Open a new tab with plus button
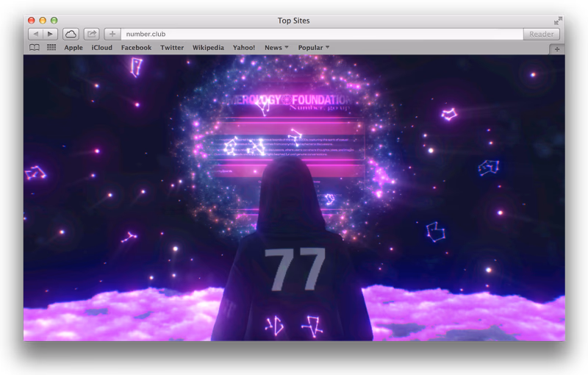Viewport: 588px width, 375px height. [x=556, y=49]
